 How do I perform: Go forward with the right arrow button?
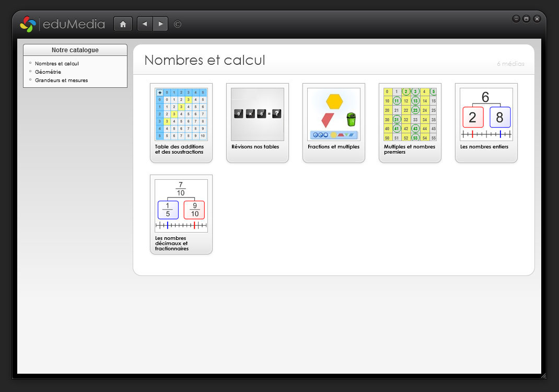tap(160, 24)
